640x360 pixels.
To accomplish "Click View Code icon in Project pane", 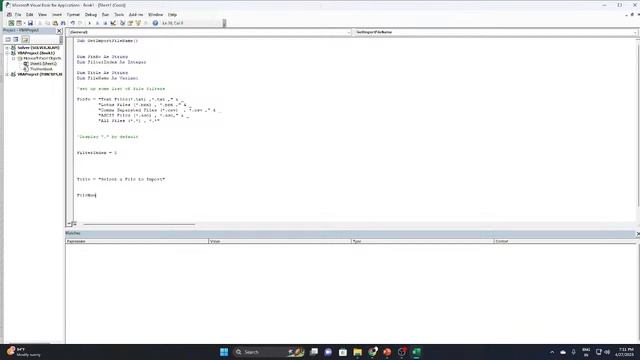I will pos(8,40).
